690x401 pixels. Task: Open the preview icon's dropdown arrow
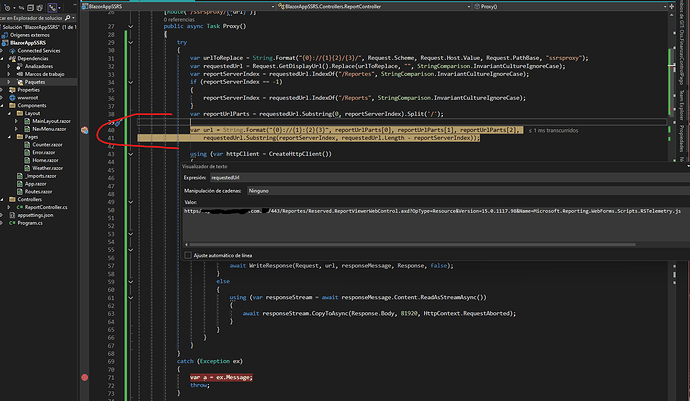[x=59, y=8]
